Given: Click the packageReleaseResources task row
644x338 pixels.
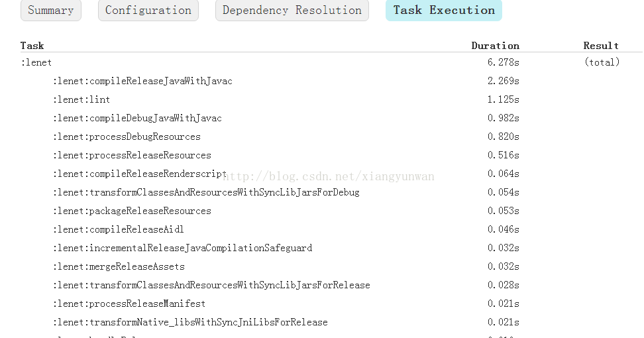Looking at the screenshot, I should pyautogui.click(x=132, y=211).
